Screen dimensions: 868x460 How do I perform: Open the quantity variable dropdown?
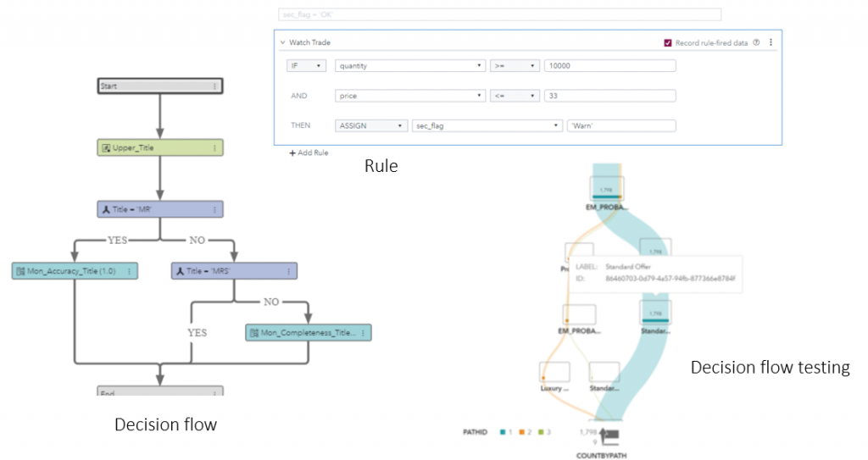click(x=409, y=66)
